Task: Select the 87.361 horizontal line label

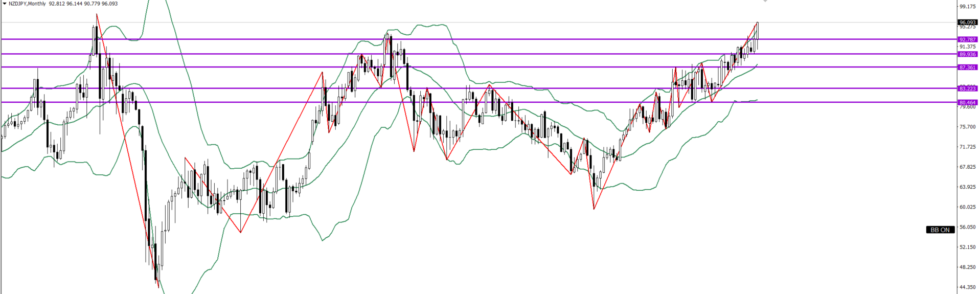Action: point(968,67)
